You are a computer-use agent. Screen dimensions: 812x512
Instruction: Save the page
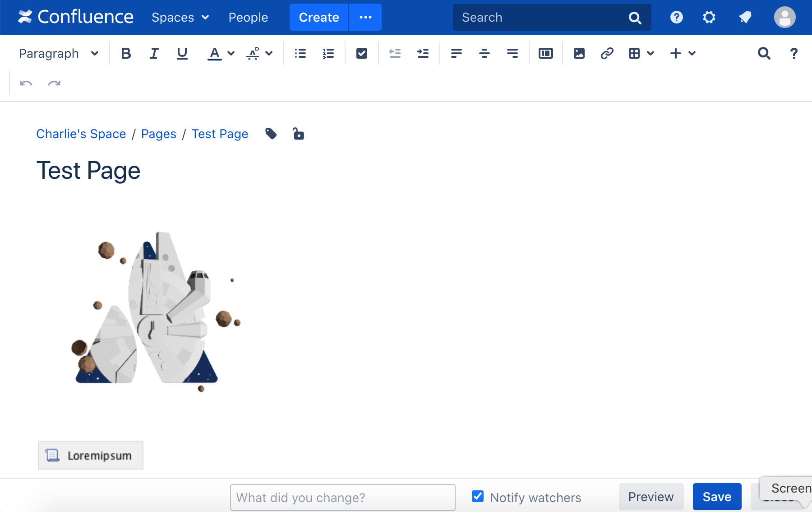tap(717, 497)
